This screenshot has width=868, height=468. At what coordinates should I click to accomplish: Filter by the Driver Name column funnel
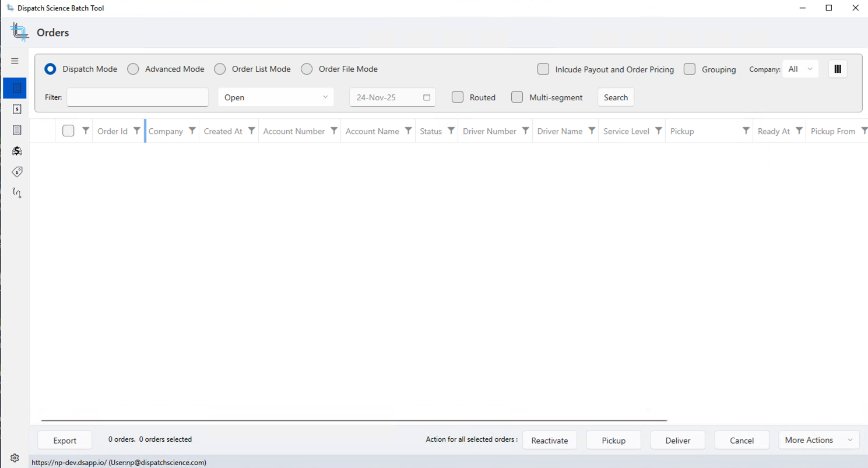592,131
